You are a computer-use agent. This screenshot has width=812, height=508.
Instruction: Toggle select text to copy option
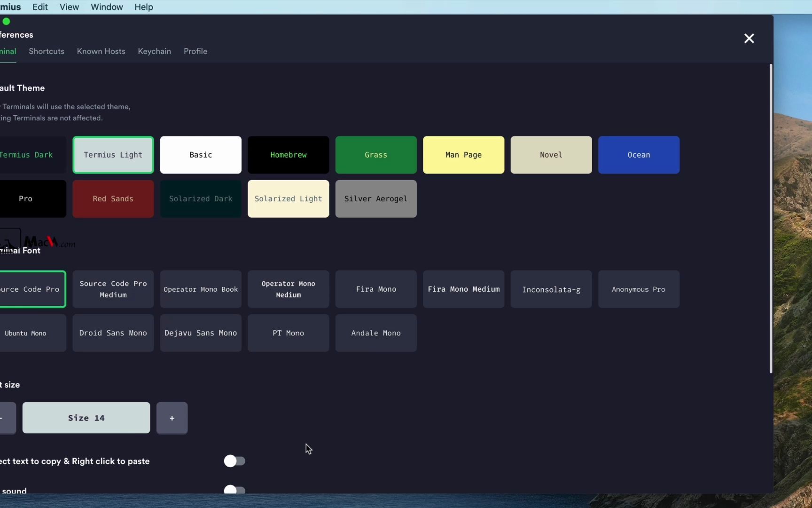pos(234,461)
